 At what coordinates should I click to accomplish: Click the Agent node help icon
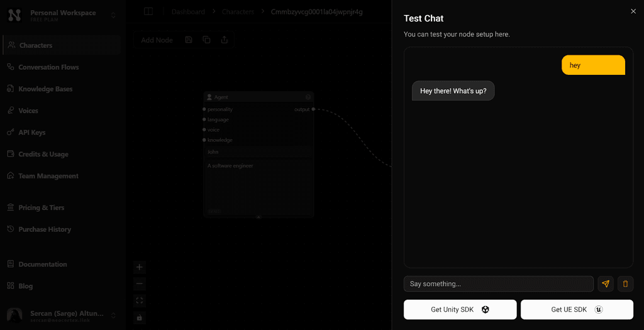click(x=308, y=97)
